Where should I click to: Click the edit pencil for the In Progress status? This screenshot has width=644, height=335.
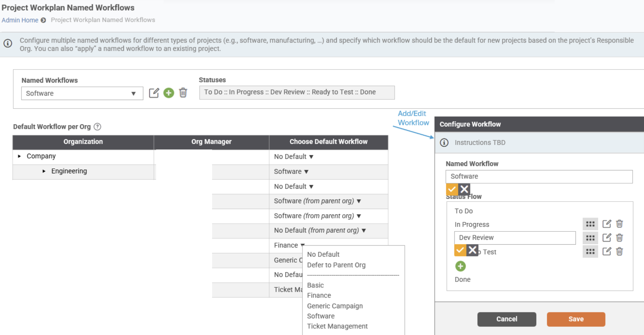(x=607, y=224)
